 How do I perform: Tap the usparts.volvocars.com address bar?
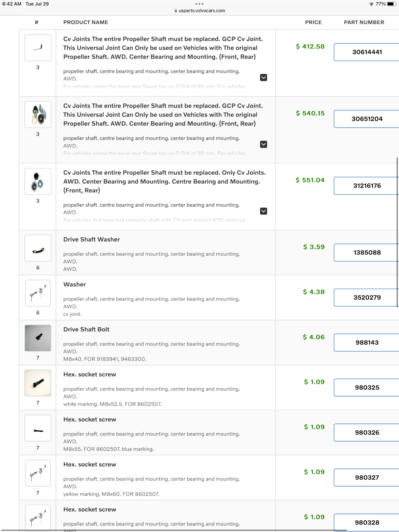click(x=200, y=11)
